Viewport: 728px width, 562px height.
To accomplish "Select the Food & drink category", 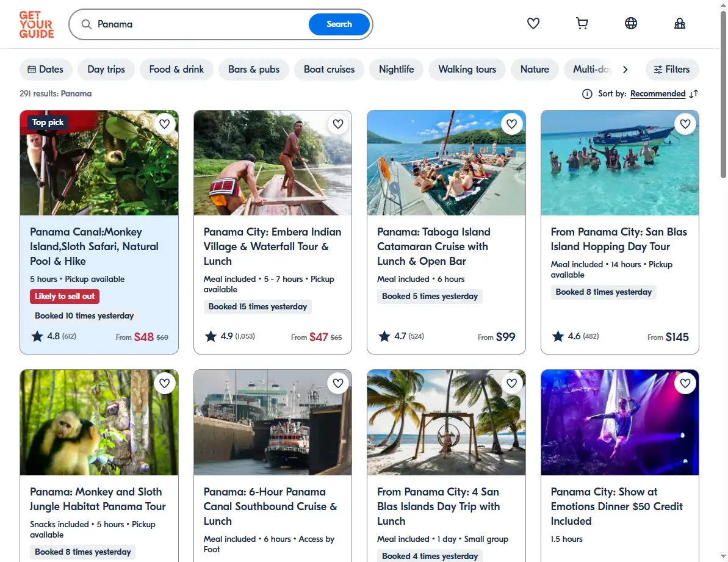I will (x=176, y=70).
